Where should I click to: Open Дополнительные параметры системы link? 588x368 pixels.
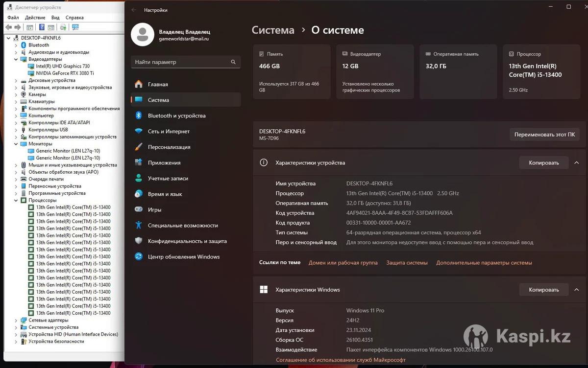pyautogui.click(x=484, y=263)
